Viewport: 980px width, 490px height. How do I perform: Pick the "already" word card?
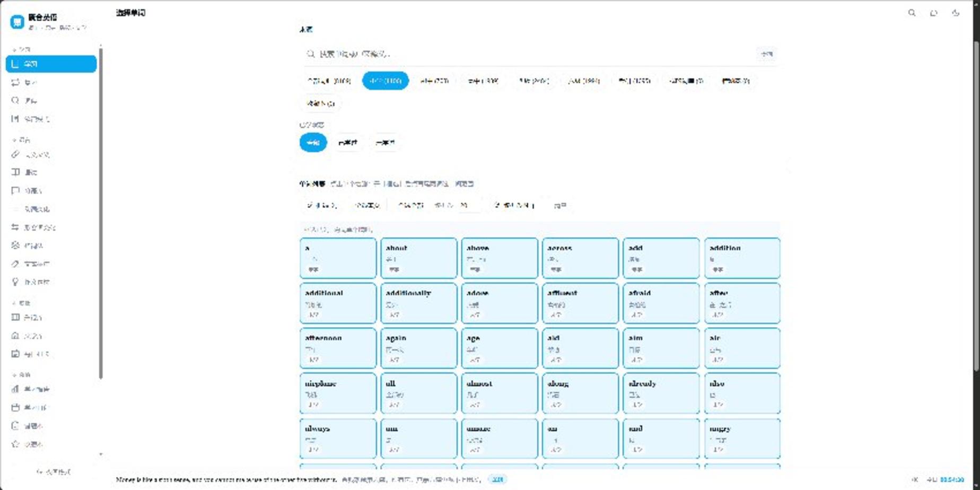[661, 393]
